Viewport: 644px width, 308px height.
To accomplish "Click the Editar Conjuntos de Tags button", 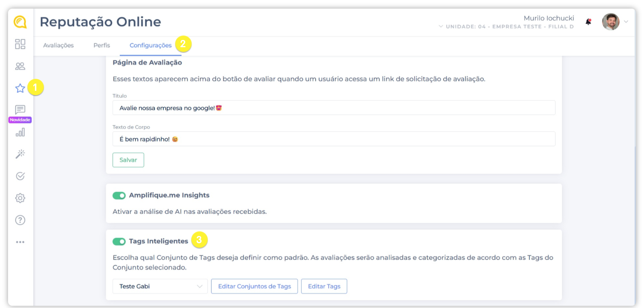I will pos(254,286).
